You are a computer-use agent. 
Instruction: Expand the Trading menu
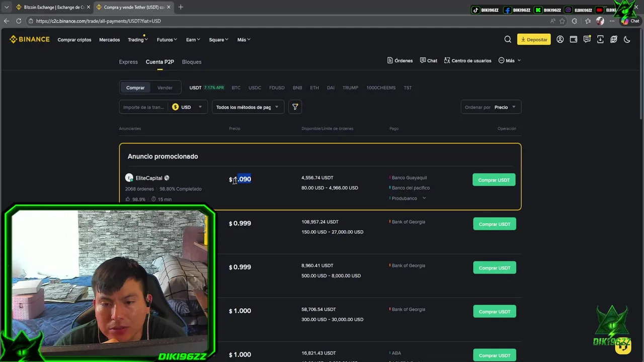(137, 40)
